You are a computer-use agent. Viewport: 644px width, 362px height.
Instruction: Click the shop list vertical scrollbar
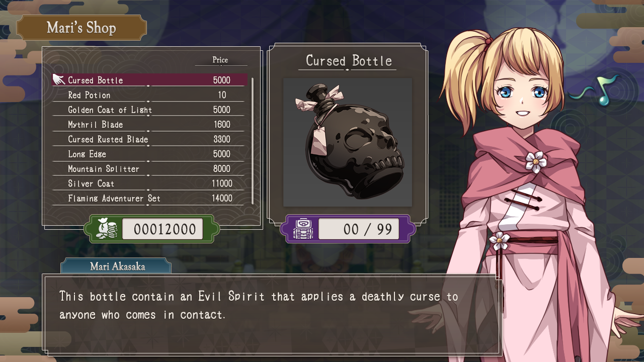tap(253, 141)
